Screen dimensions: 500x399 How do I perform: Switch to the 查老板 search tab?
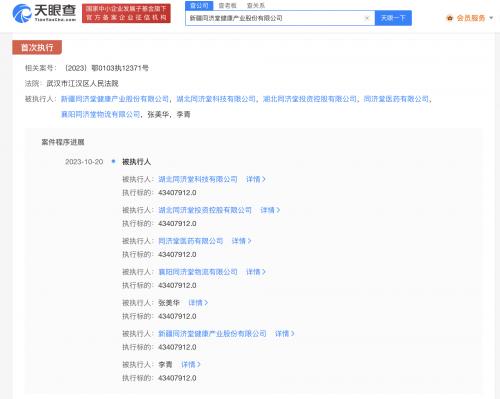click(227, 6)
